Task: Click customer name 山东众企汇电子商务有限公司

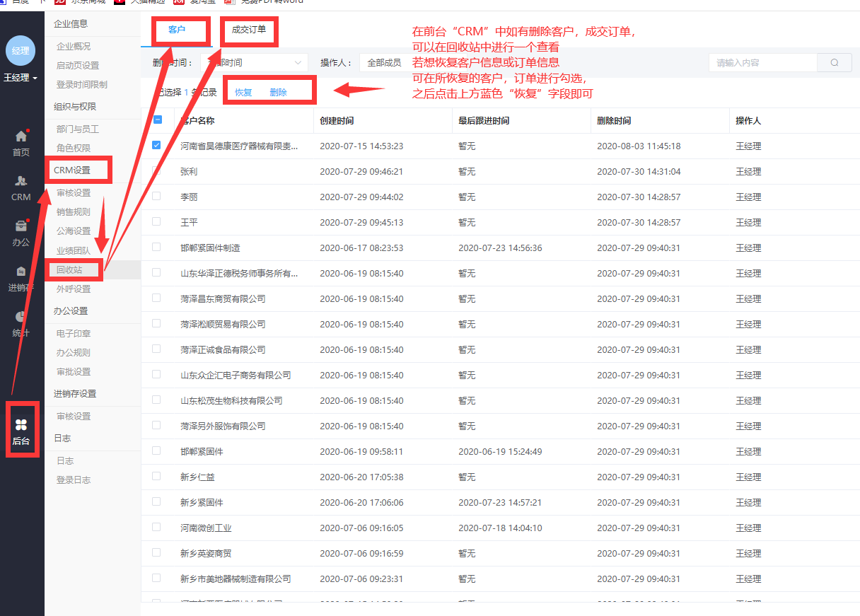Action: click(236, 375)
